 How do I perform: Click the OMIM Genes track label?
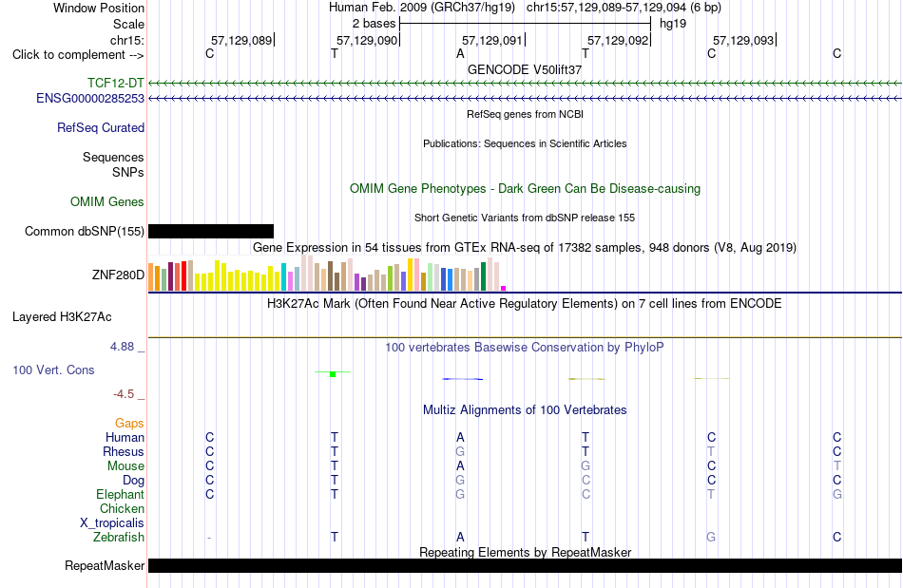[107, 202]
